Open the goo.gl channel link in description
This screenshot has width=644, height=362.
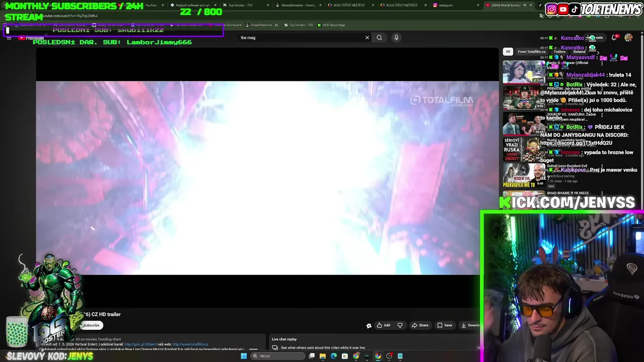click(141, 344)
